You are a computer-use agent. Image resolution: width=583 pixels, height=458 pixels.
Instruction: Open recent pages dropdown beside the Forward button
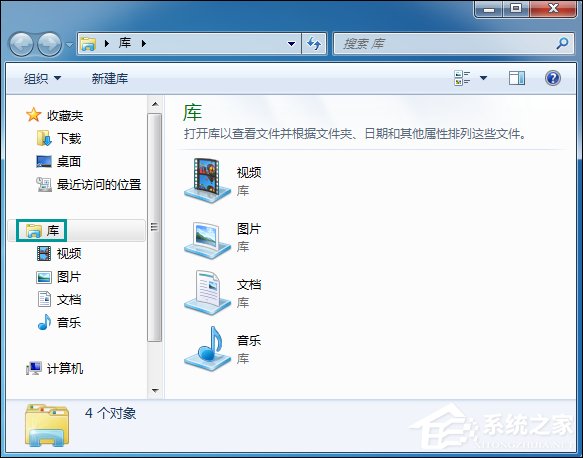tap(69, 45)
